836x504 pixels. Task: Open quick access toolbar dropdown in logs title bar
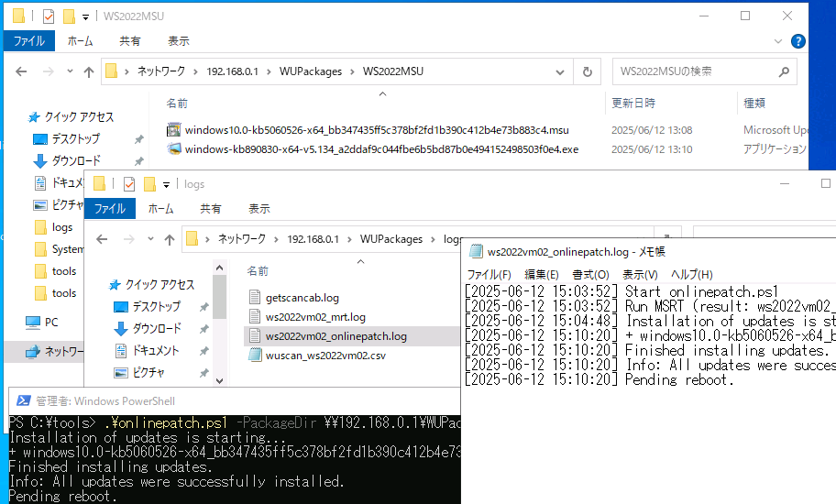[166, 185]
